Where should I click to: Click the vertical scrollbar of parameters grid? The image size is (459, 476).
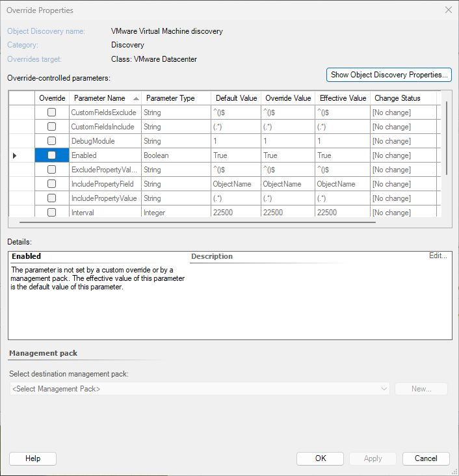tap(447, 138)
